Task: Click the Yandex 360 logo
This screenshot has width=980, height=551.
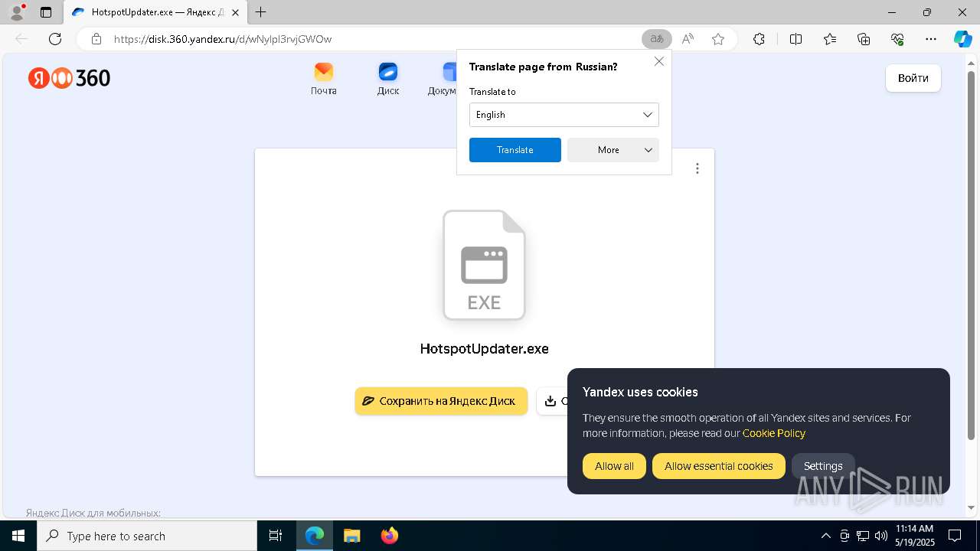Action: point(69,78)
